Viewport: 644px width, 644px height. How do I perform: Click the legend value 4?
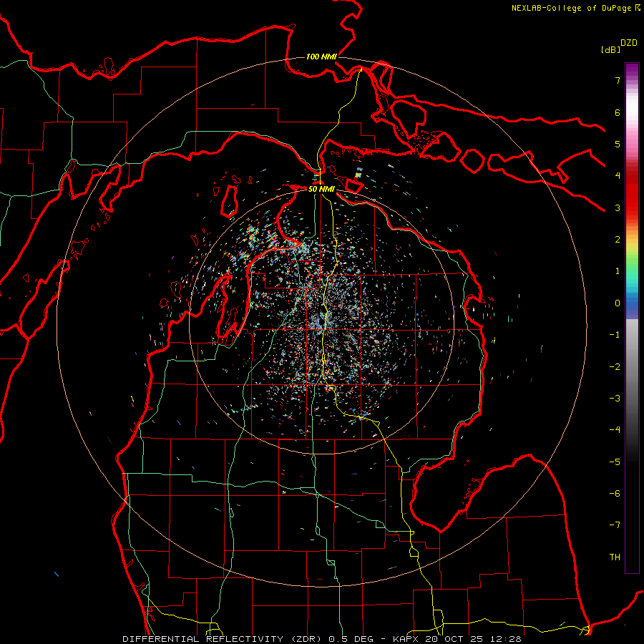(x=618, y=176)
